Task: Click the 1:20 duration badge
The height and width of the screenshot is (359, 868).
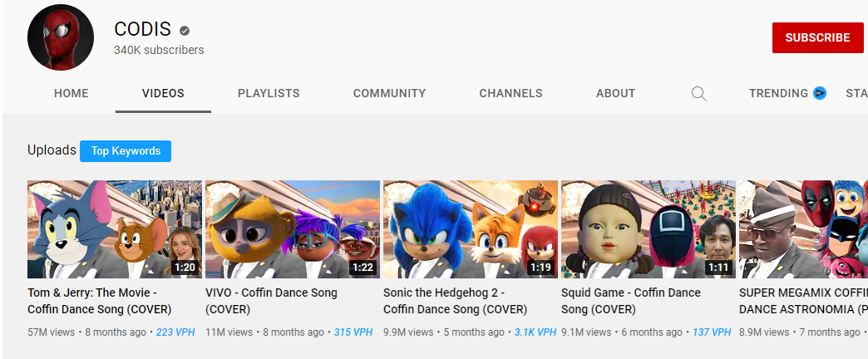Action: tap(185, 268)
